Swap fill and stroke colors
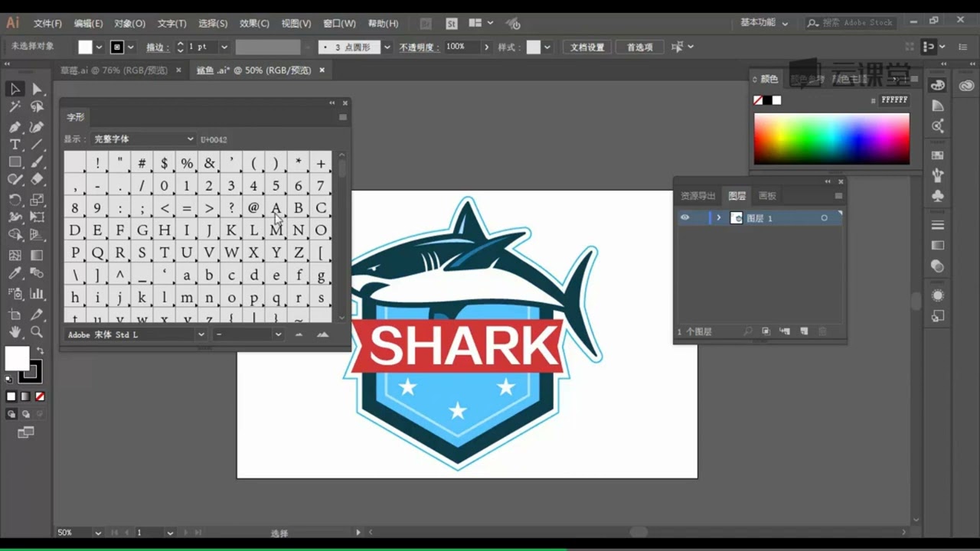The image size is (980, 551). tap(40, 351)
